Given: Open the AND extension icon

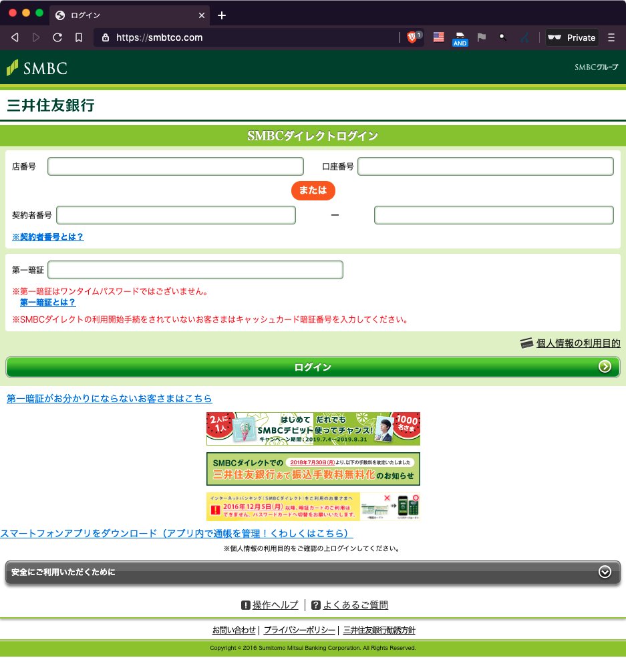Looking at the screenshot, I should (460, 39).
